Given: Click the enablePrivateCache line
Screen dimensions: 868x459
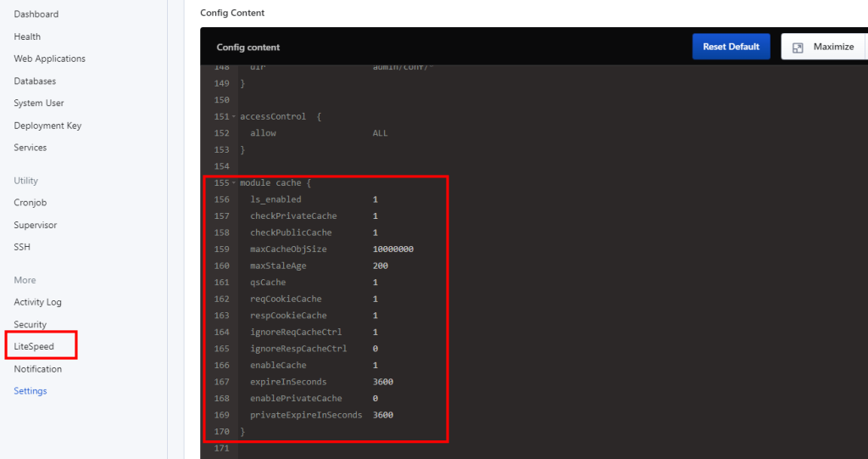Looking at the screenshot, I should click(314, 399).
